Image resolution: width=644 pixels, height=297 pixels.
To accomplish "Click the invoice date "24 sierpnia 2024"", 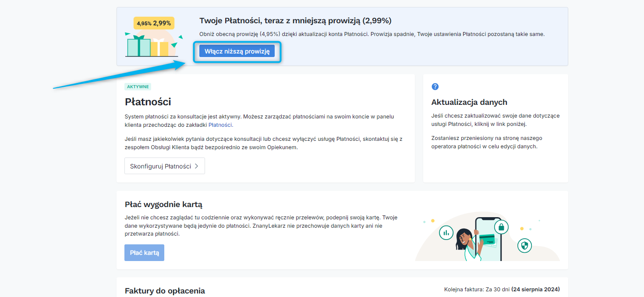I will pyautogui.click(x=535, y=289).
